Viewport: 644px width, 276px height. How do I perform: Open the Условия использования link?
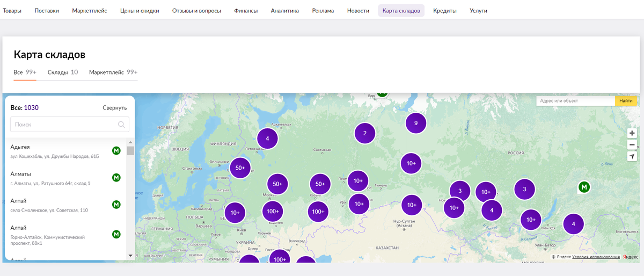(596, 257)
